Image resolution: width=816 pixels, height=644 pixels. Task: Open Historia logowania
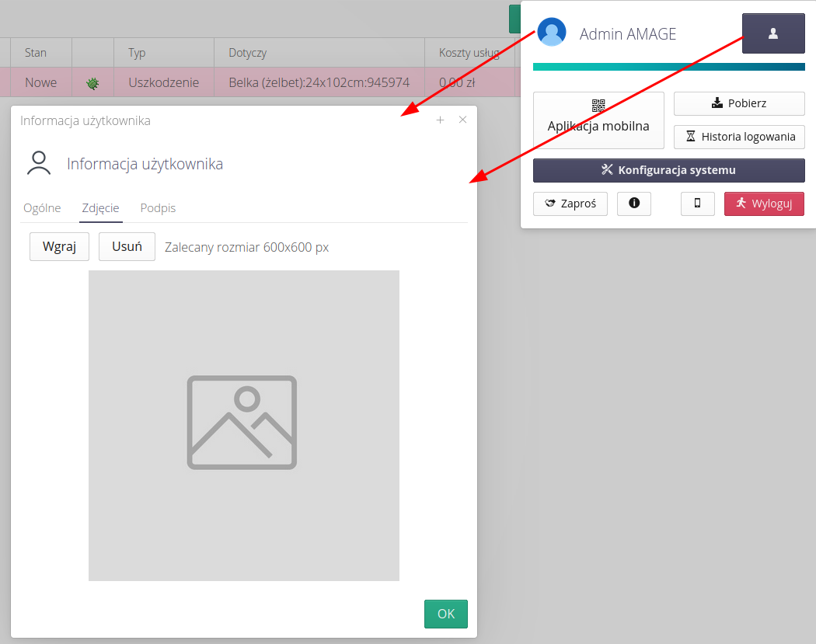click(x=738, y=137)
